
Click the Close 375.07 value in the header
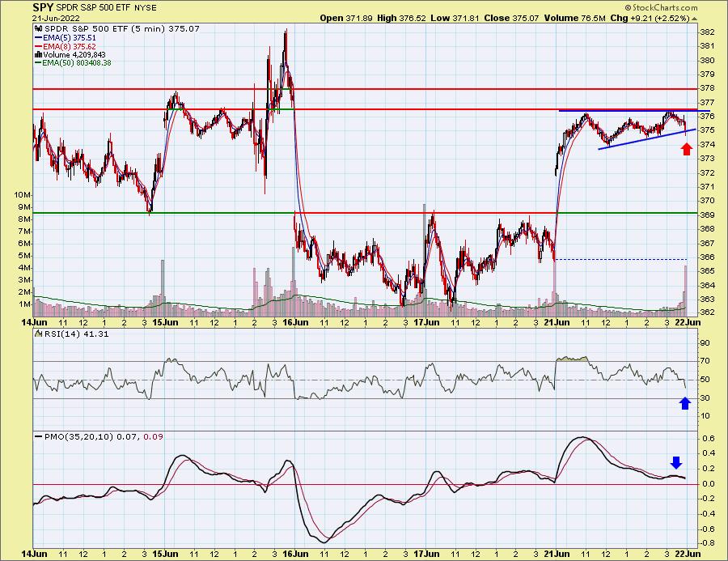pos(511,18)
